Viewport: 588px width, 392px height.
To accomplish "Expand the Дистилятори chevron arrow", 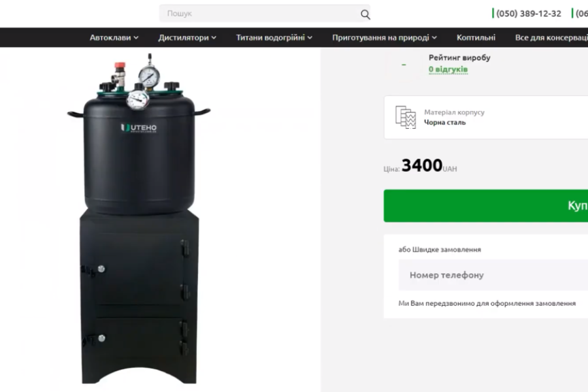I will coord(214,38).
